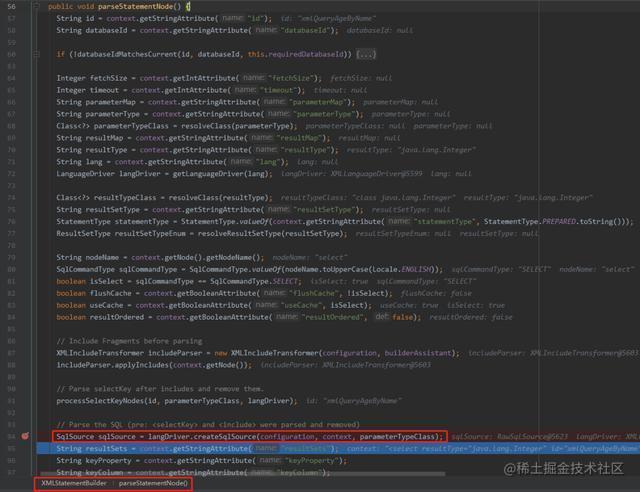Click the editor horizontal scrollbar thumb
This screenshot has height=492, width=640.
click(242, 474)
